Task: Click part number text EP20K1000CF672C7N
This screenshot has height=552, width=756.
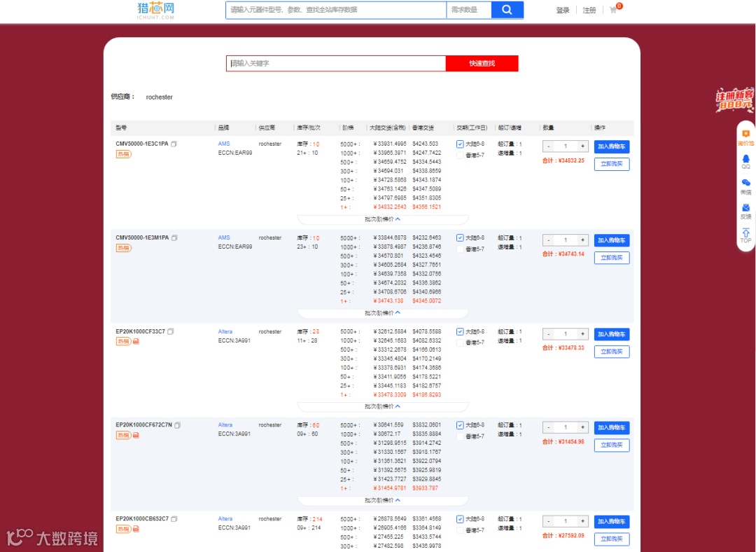Action: point(143,425)
